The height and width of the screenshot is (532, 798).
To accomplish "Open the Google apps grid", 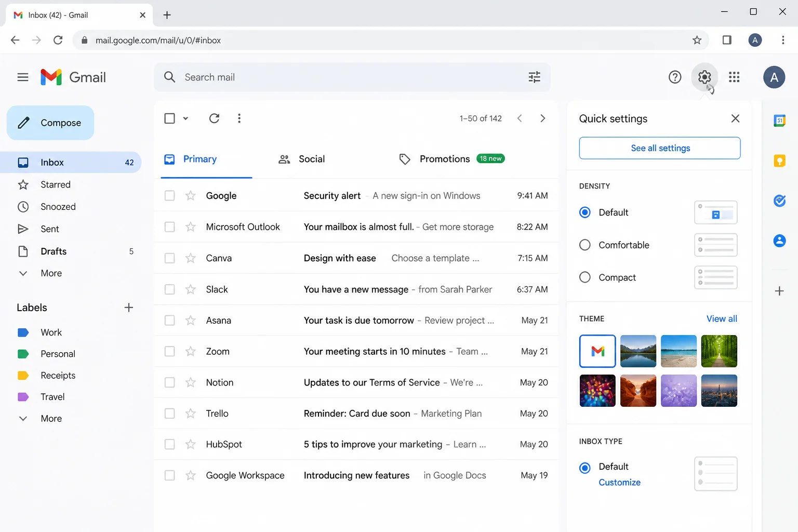I will pos(734,77).
